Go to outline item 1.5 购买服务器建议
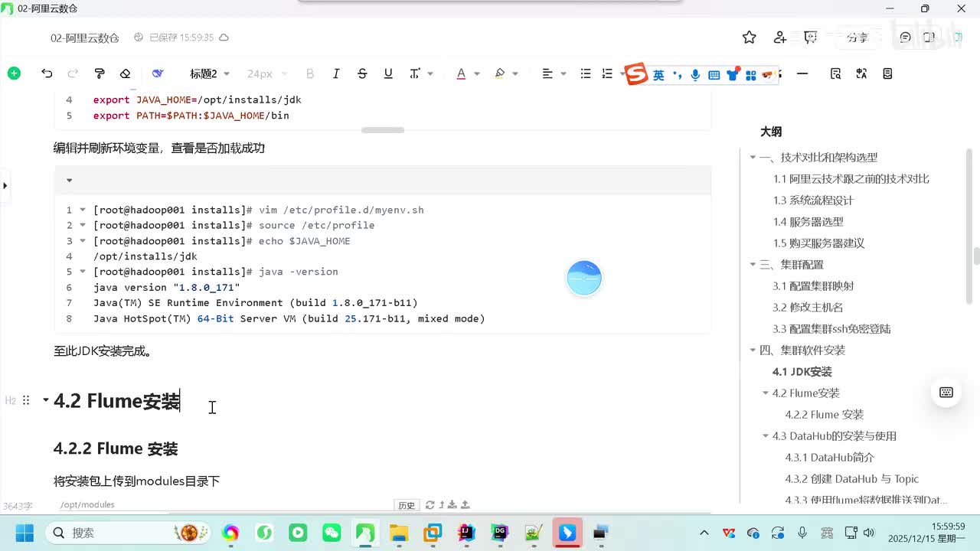This screenshot has height=551, width=980. (818, 243)
